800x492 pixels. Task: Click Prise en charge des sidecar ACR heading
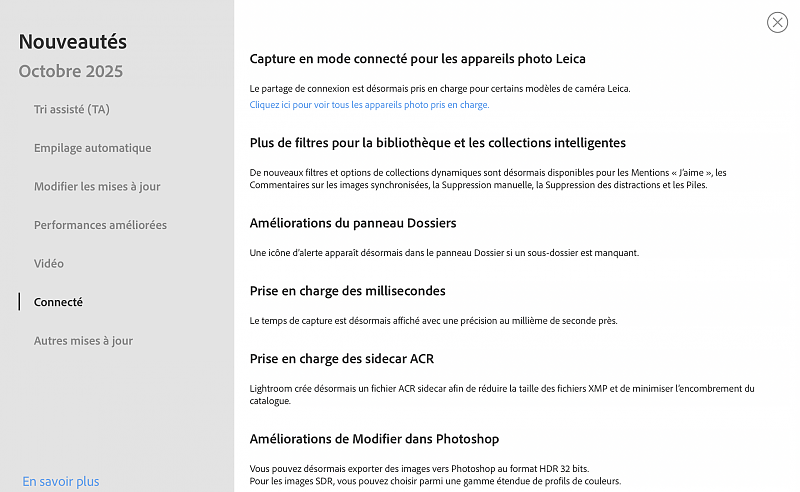point(341,358)
